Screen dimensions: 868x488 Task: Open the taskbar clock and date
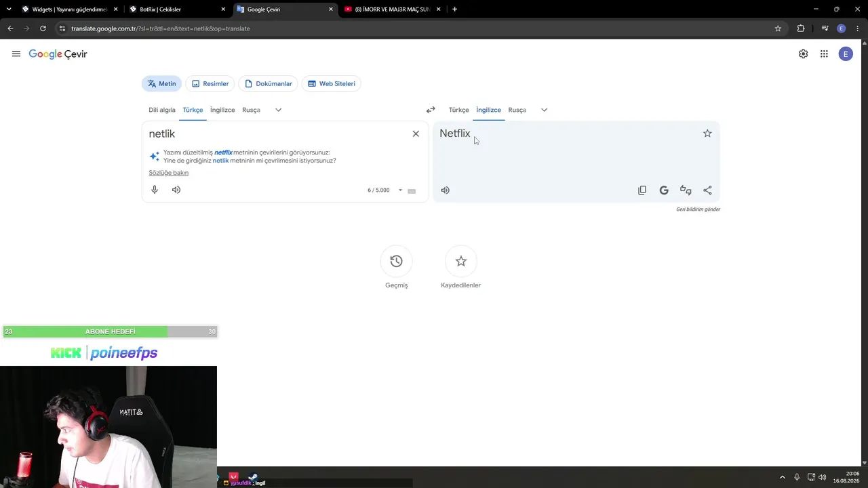pos(846,477)
